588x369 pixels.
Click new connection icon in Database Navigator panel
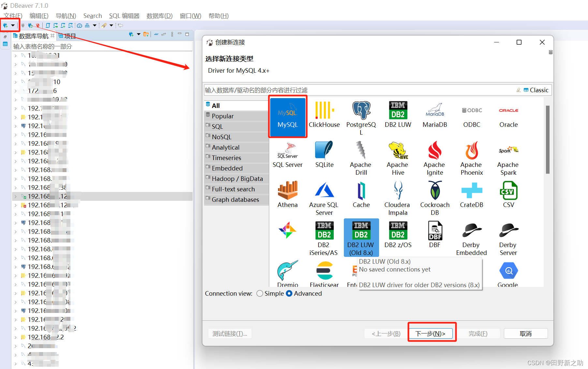pyautogui.click(x=131, y=34)
